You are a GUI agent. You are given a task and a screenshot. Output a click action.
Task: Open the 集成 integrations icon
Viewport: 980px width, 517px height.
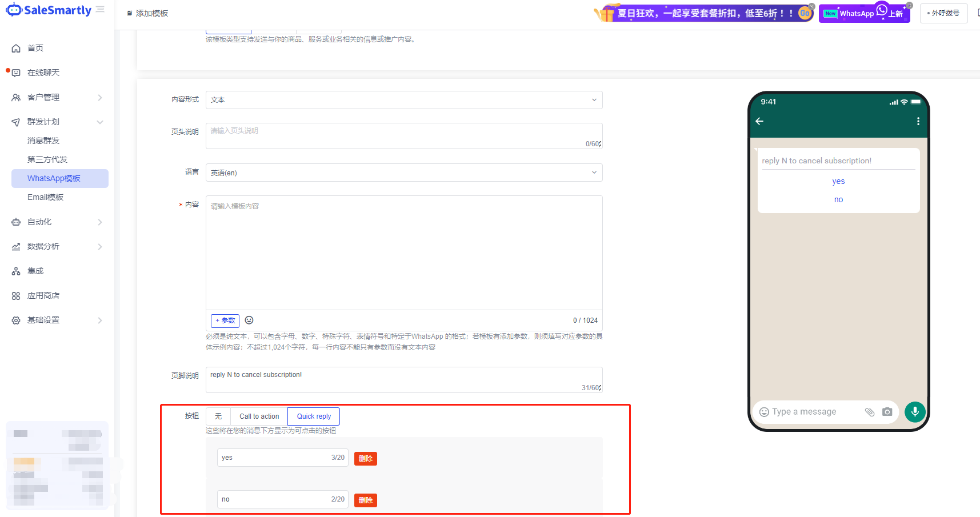point(16,271)
